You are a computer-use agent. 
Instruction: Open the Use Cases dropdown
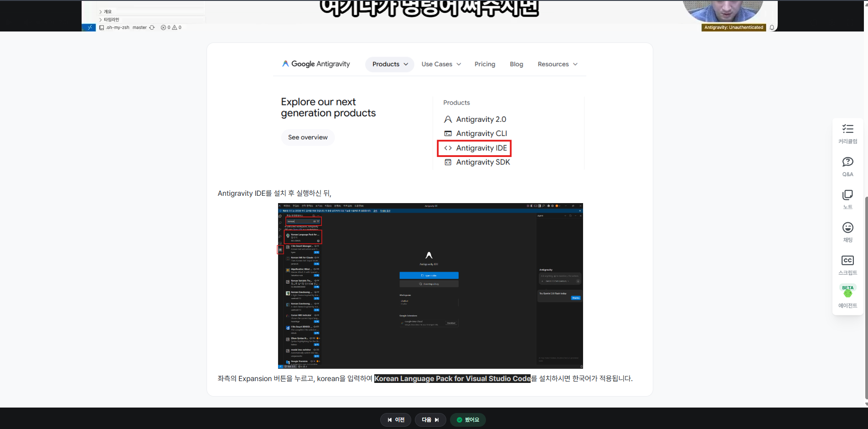[x=441, y=64]
